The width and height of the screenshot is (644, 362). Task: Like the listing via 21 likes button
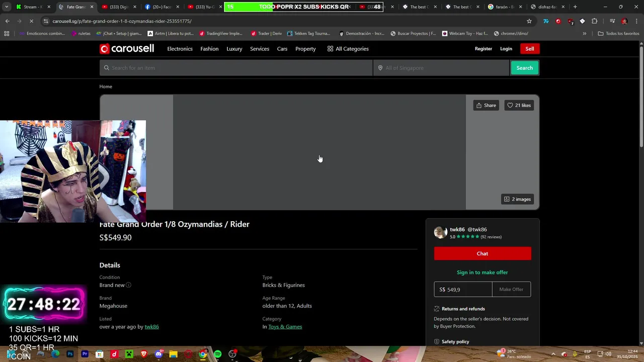pyautogui.click(x=519, y=105)
